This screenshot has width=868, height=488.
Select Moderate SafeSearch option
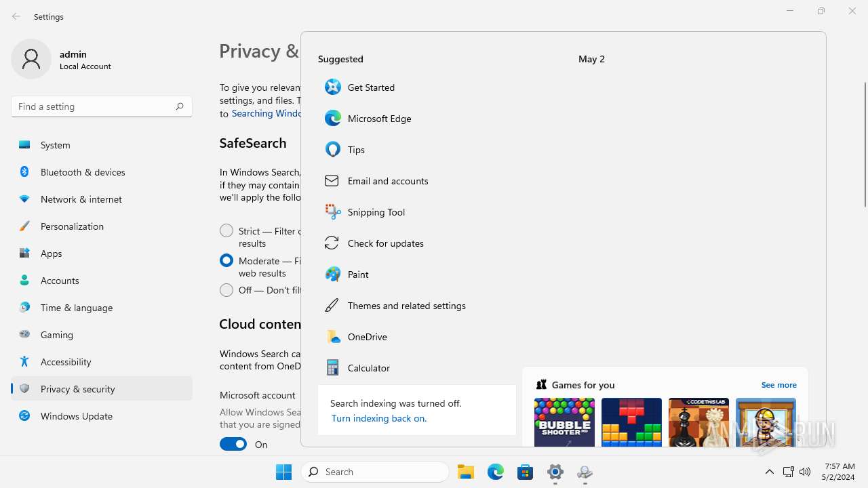(x=226, y=261)
